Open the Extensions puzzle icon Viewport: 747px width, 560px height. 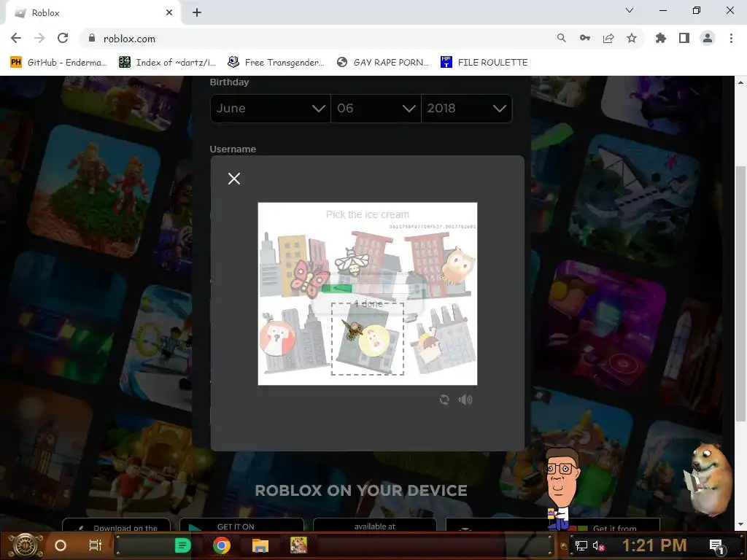(x=660, y=38)
